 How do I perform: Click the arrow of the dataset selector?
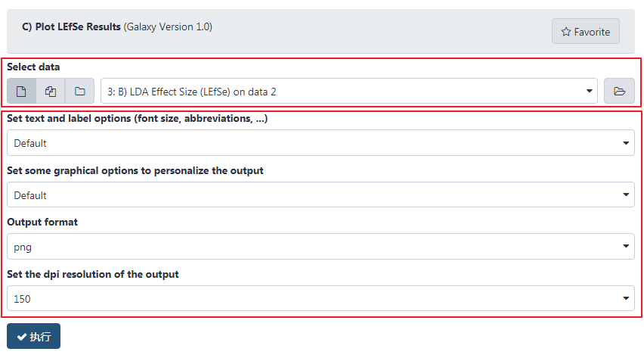[589, 91]
